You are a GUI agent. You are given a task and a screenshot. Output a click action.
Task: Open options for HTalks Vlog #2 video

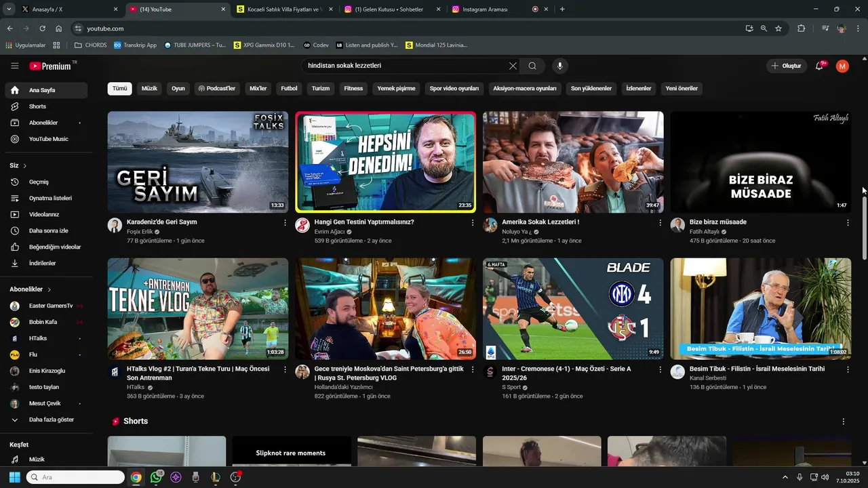pyautogui.click(x=285, y=369)
